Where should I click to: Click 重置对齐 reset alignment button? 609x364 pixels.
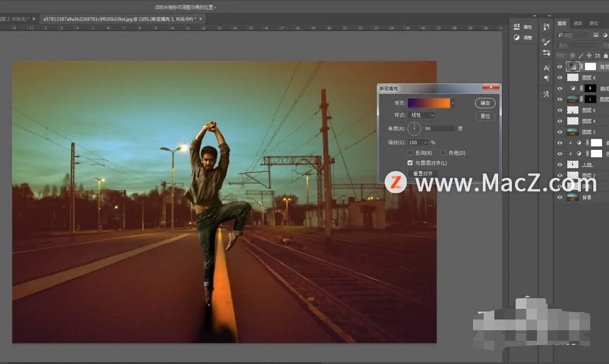pos(422,174)
